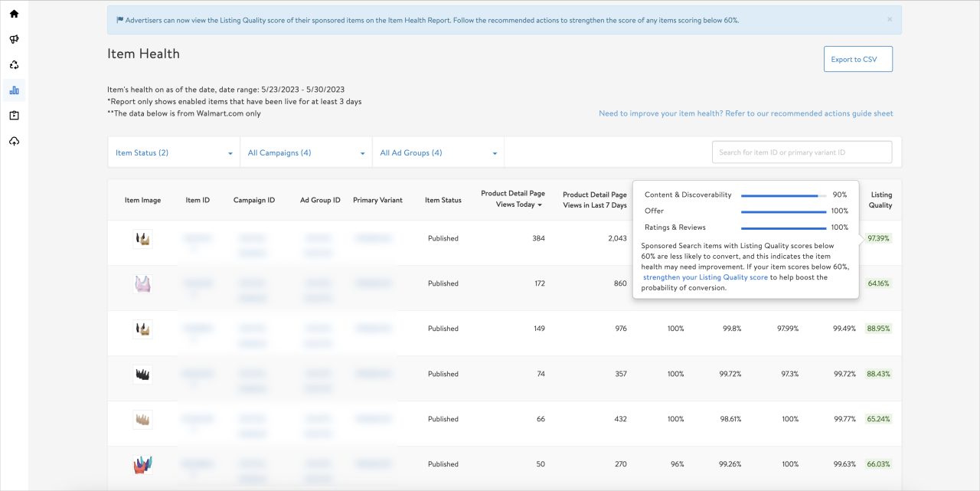Go to the Home sidebar icon
The image size is (980, 491).
[14, 14]
